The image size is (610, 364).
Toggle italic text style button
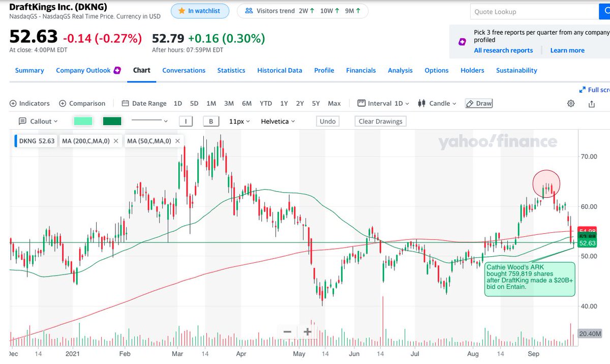pyautogui.click(x=186, y=121)
